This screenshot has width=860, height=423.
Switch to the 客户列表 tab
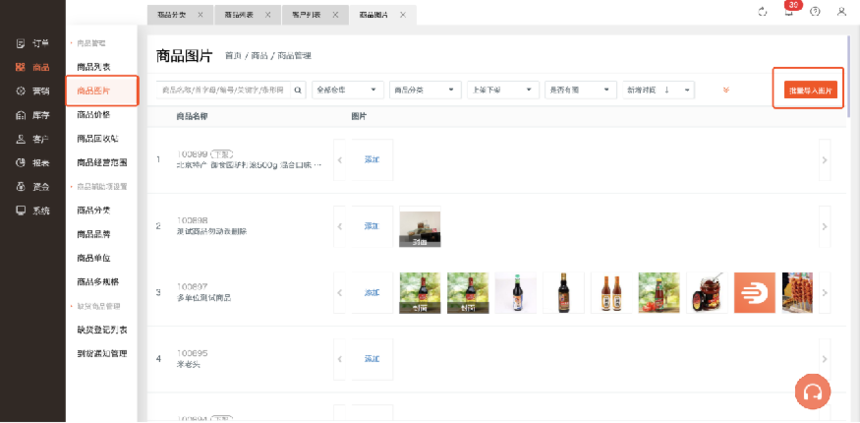pos(308,15)
